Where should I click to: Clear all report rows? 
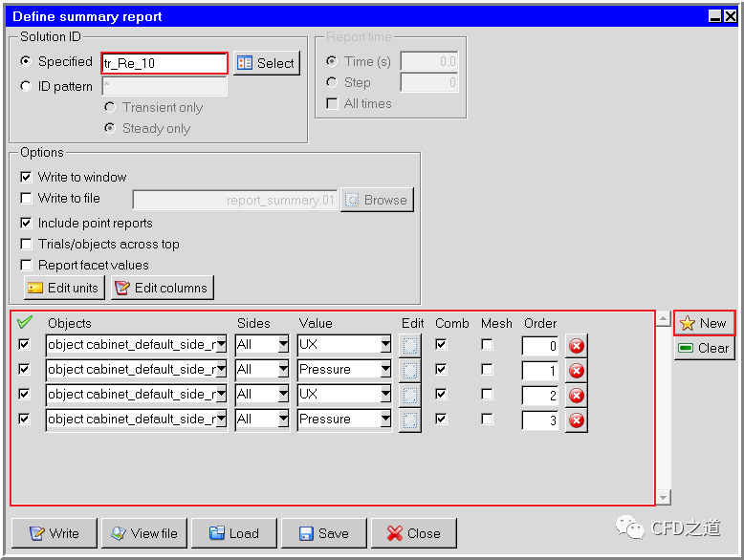pos(704,348)
